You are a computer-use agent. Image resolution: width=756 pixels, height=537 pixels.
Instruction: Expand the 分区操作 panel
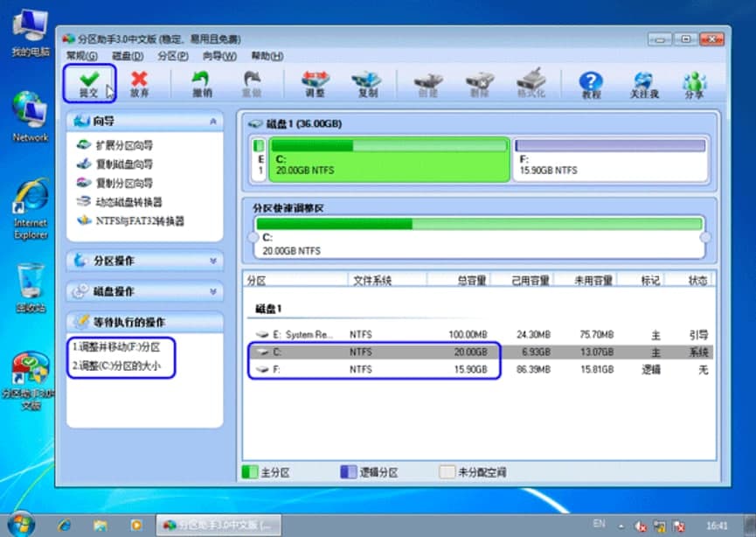click(213, 261)
